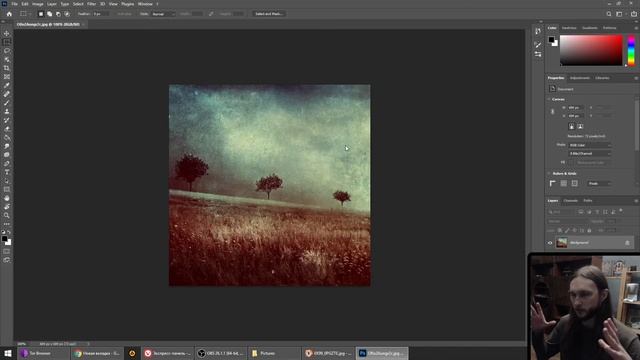
Task: Select the Move tool
Action: click(x=7, y=33)
